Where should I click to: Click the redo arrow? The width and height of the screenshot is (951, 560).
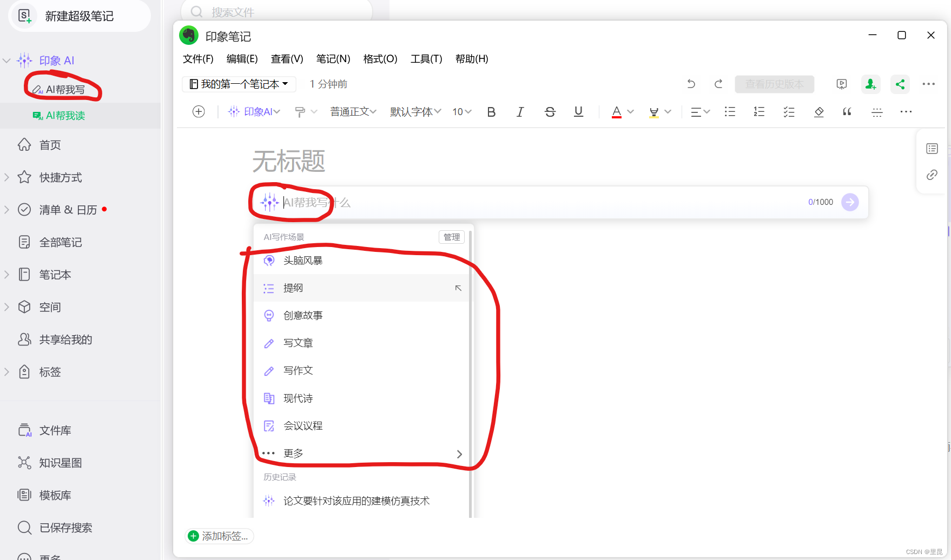coord(718,84)
